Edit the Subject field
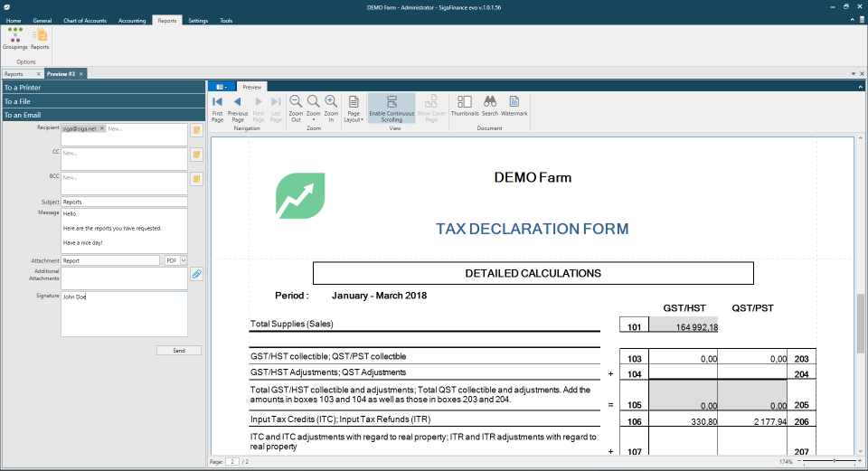The image size is (868, 471). (x=124, y=202)
